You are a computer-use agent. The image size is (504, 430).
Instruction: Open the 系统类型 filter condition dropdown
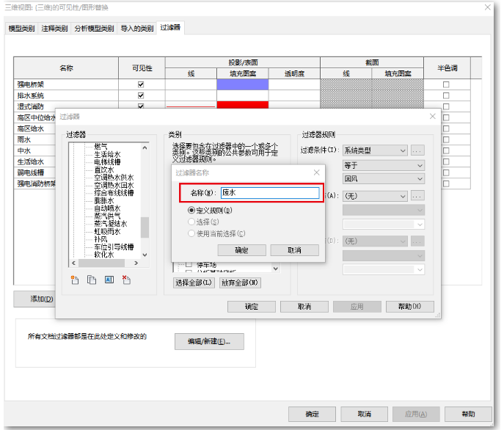[375, 150]
